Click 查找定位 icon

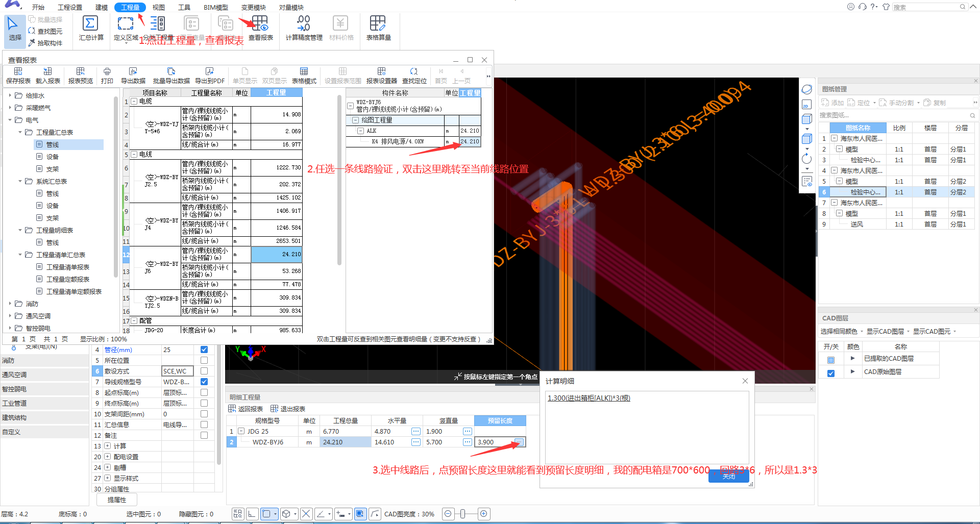[414, 71]
